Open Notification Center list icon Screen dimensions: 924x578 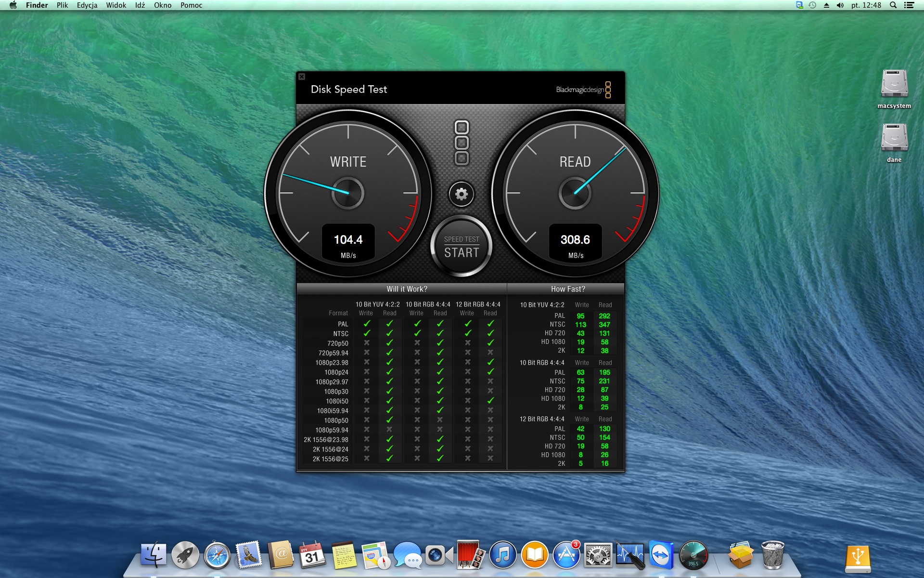click(x=909, y=5)
